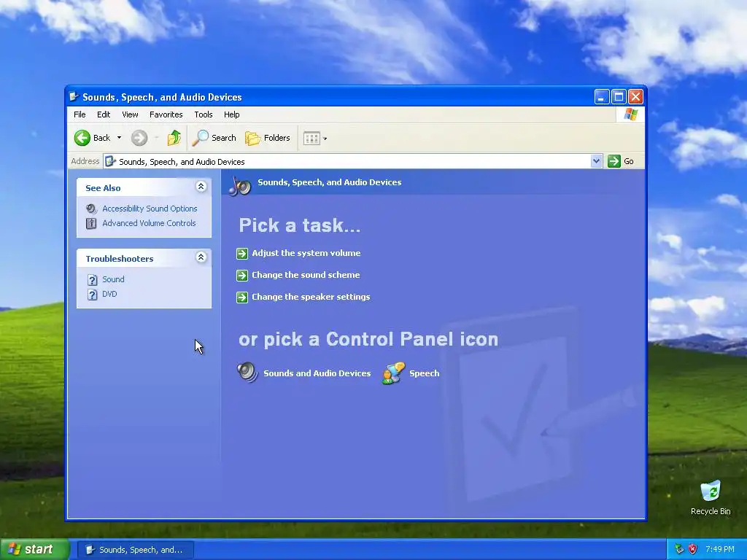Open Advanced Volume Controls link
This screenshot has width=747, height=560.
pyautogui.click(x=149, y=223)
